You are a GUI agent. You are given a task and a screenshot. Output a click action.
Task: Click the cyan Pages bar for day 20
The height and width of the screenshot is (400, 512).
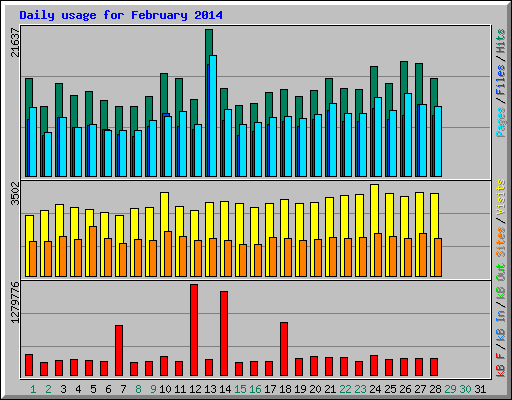(x=318, y=146)
